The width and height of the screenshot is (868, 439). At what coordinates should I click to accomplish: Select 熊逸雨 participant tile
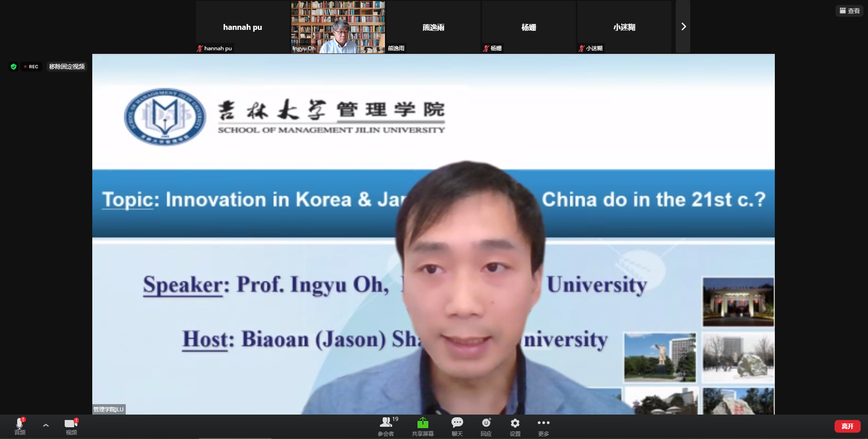[433, 27]
